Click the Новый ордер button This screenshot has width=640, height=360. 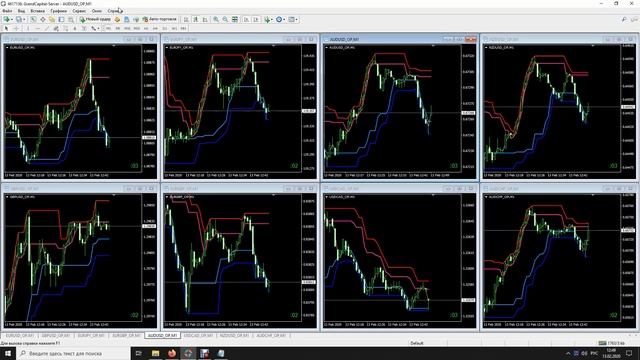pos(95,19)
